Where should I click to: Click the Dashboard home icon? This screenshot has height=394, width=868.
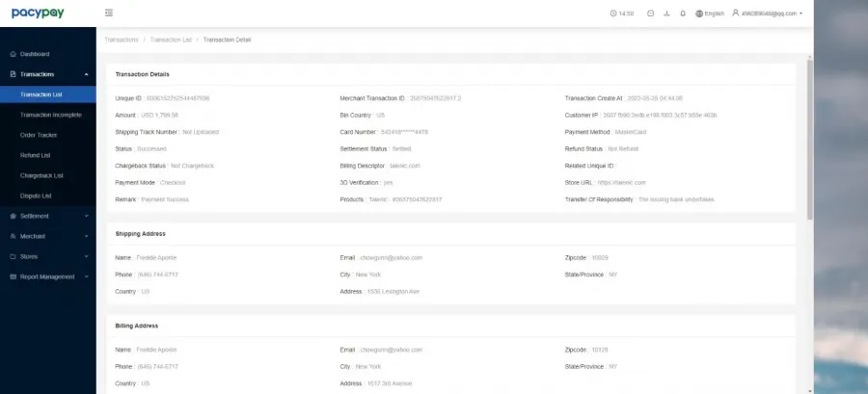14,54
